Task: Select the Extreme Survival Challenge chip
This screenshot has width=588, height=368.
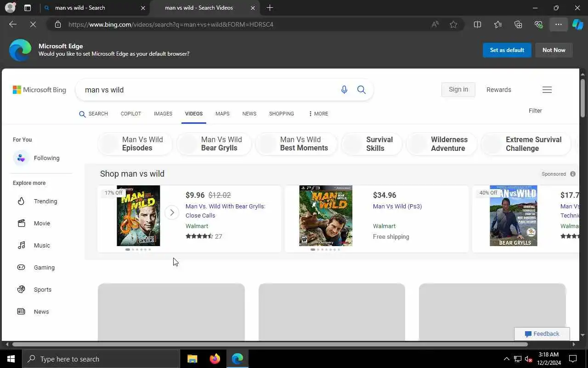Action: coord(526,144)
